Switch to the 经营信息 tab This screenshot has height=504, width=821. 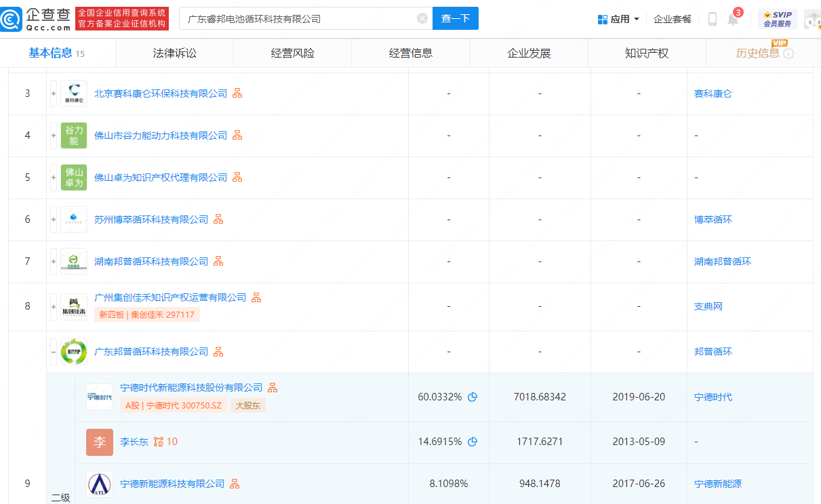[x=411, y=53]
